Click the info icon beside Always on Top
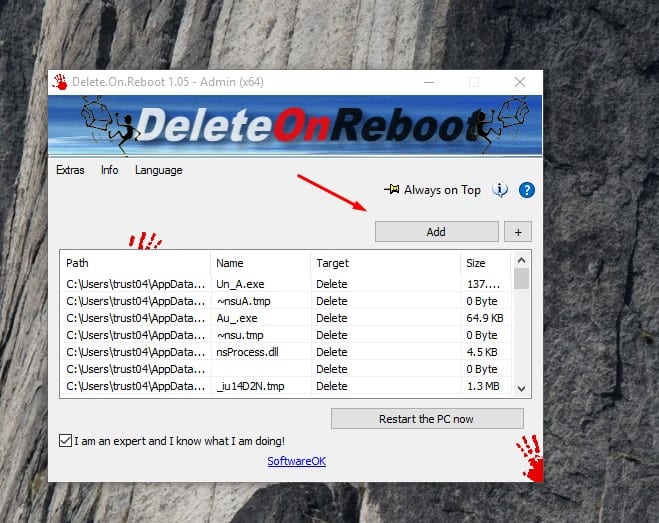Image resolution: width=659 pixels, height=523 pixels. (x=501, y=190)
